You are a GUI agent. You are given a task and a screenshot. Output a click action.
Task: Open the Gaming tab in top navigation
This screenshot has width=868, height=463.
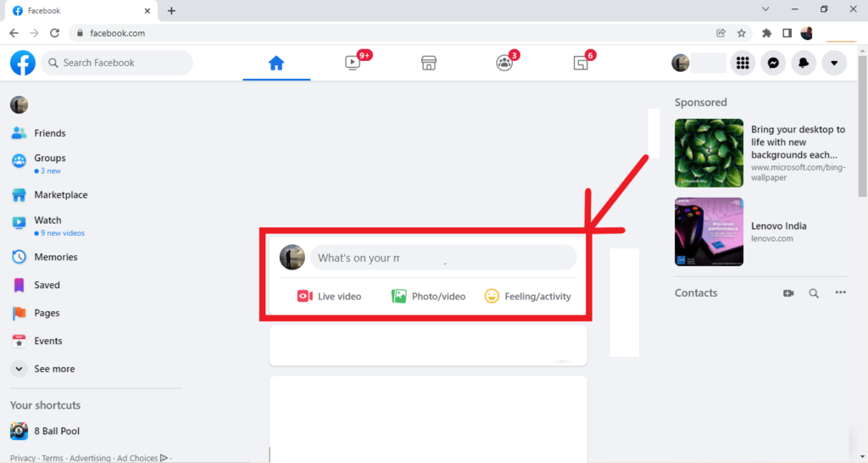pyautogui.click(x=581, y=63)
